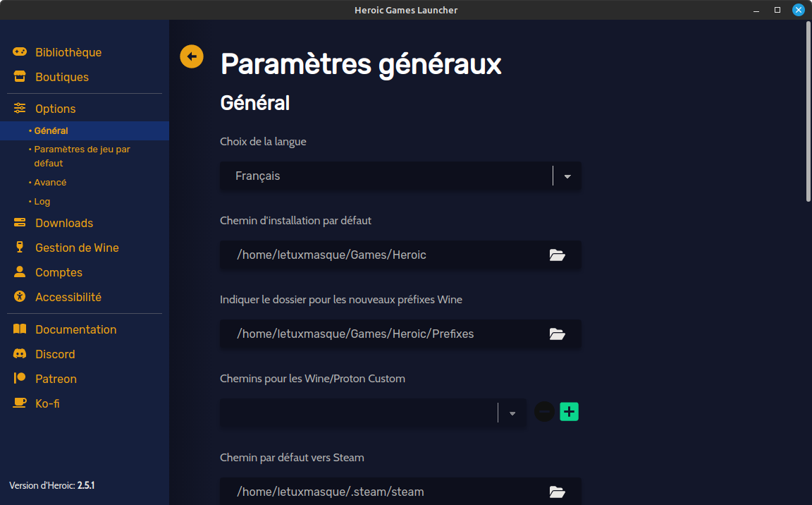Open the Bibliothèque gamepad icon
The image size is (812, 505).
[20, 52]
